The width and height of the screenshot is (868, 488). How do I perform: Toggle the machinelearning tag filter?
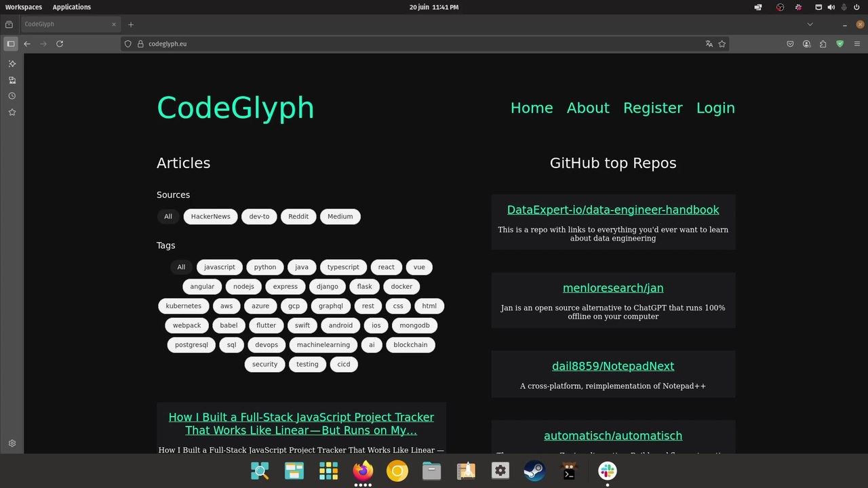click(323, 345)
